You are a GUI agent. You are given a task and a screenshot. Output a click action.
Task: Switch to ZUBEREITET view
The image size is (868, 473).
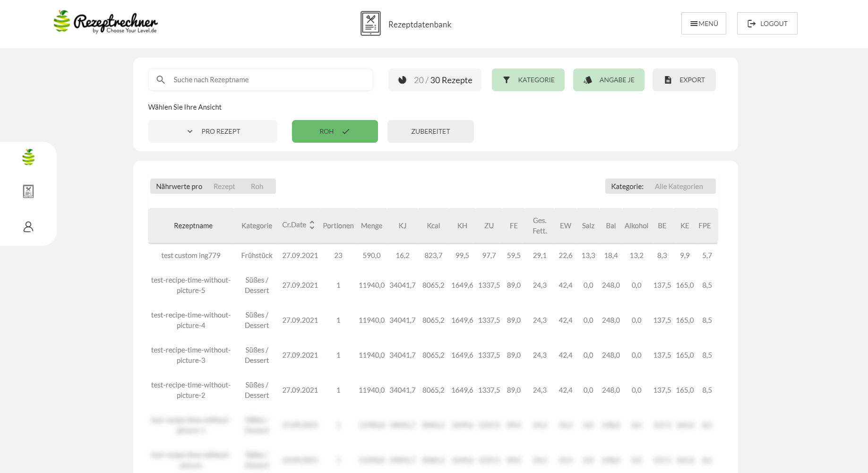point(430,131)
